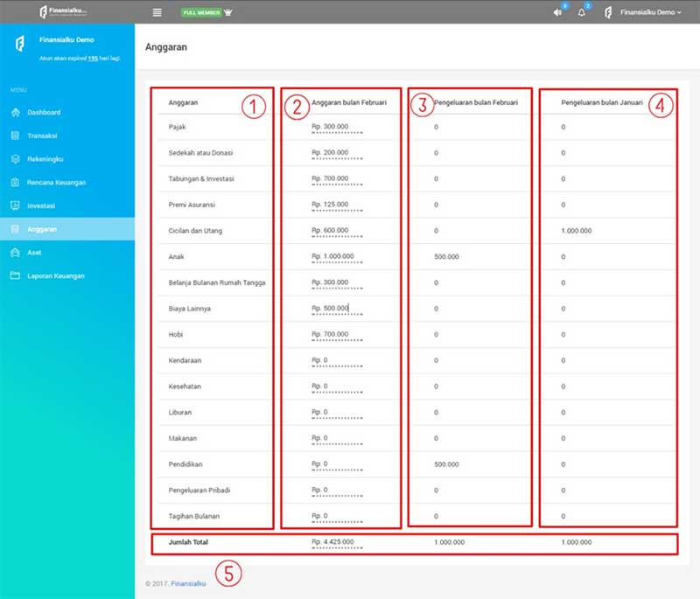The width and height of the screenshot is (700, 599).
Task: Click the hamburger menu icon in top bar
Action: point(157,12)
